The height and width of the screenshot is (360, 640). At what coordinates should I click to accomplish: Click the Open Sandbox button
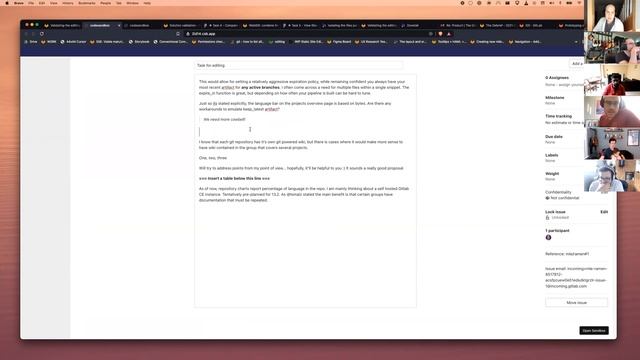pyautogui.click(x=594, y=331)
